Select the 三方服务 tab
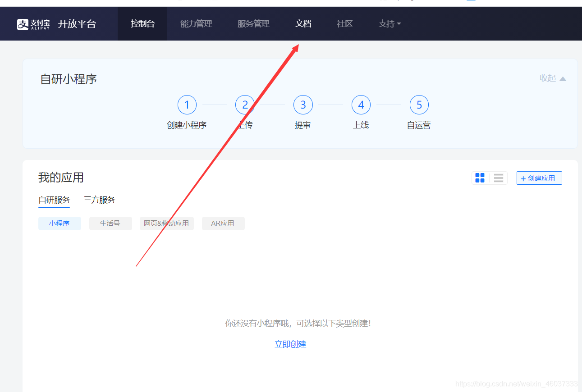 point(99,200)
